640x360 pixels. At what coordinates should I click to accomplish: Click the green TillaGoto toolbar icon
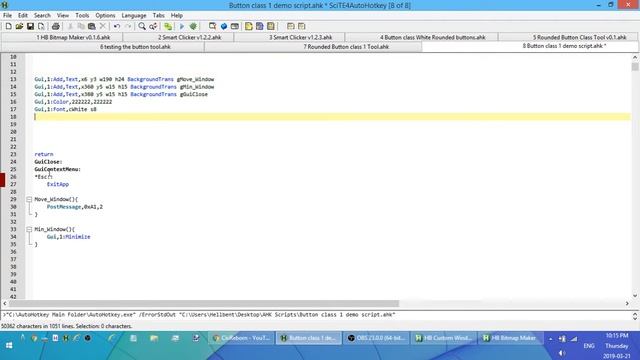click(x=168, y=26)
